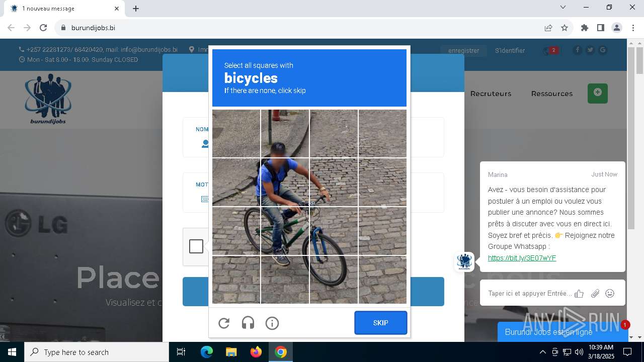
Task: Share this page icon in address bar
Action: pos(548,28)
